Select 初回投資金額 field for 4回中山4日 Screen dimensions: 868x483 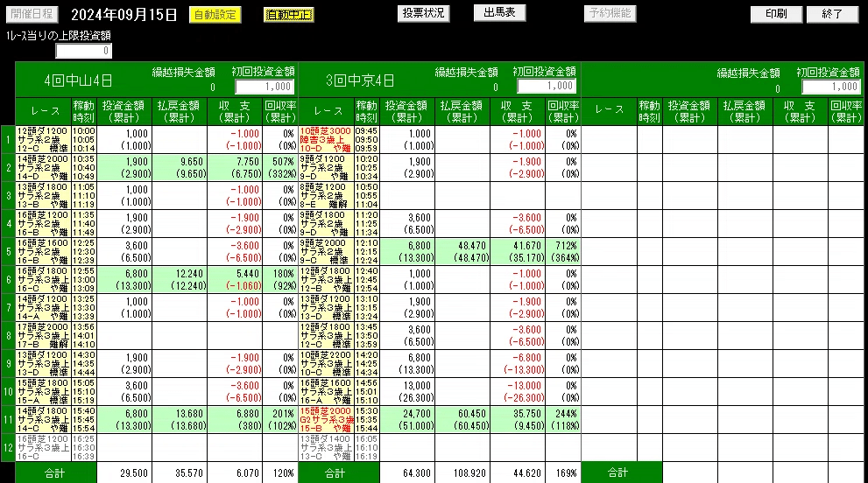click(x=265, y=87)
